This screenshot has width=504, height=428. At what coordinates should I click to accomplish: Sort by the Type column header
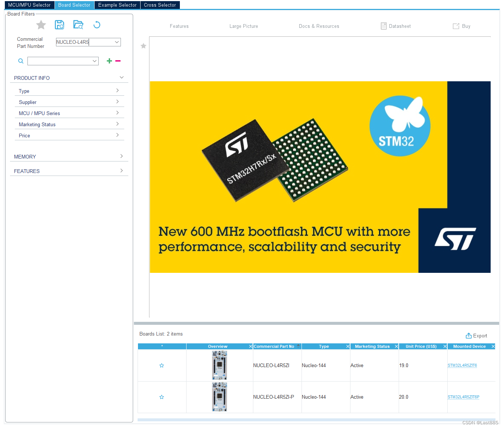point(324,346)
